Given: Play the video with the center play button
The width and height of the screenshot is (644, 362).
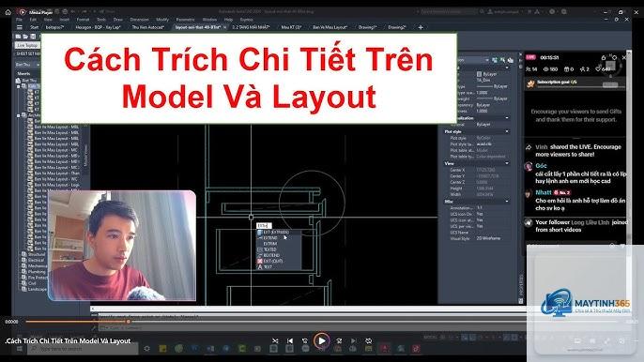Looking at the screenshot, I should (322, 340).
